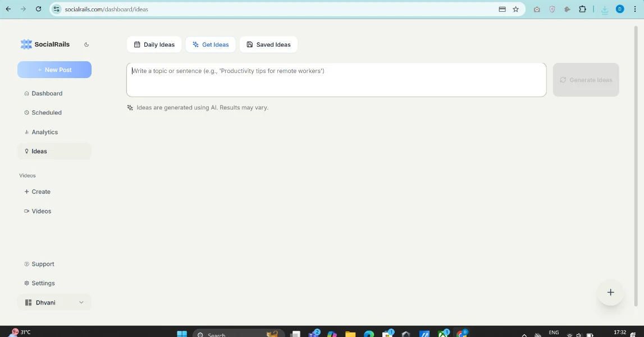Open the Extensions puzzle menu
Viewport: 644px width, 337px height.
point(582,9)
